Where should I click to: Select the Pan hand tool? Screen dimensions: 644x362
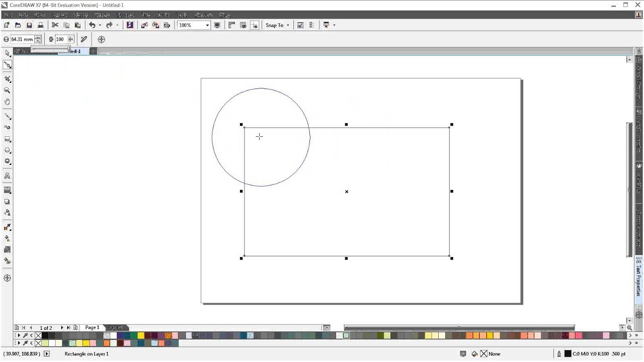[7, 102]
